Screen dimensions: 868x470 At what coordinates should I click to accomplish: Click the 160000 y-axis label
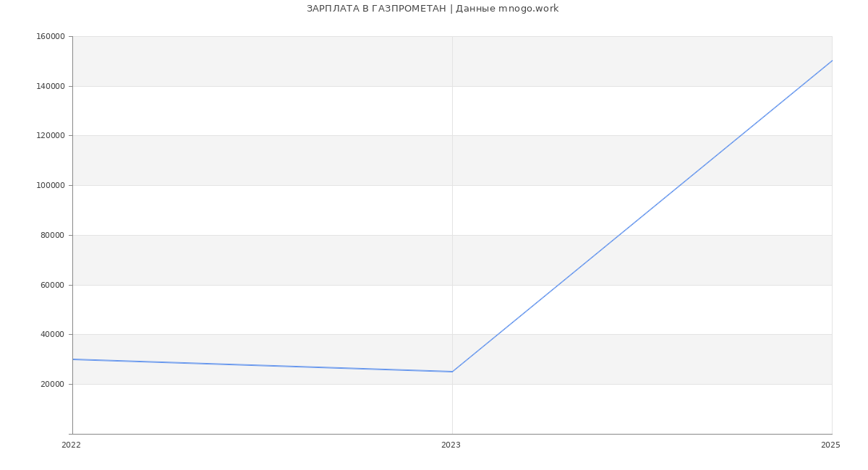(x=50, y=37)
